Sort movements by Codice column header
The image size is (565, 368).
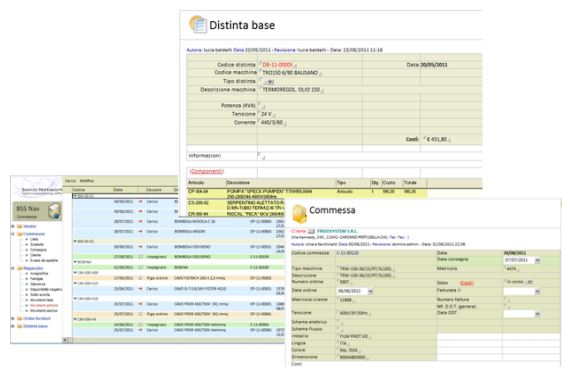(x=79, y=190)
